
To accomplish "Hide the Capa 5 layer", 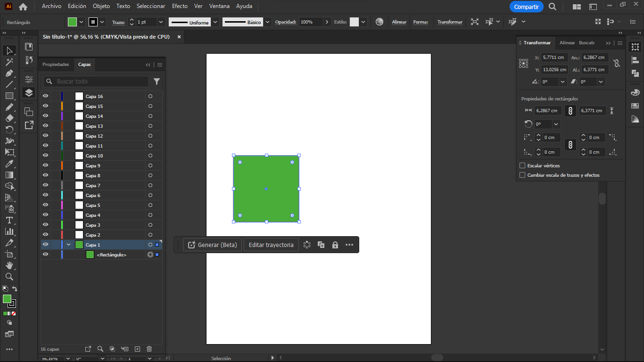I will point(45,205).
